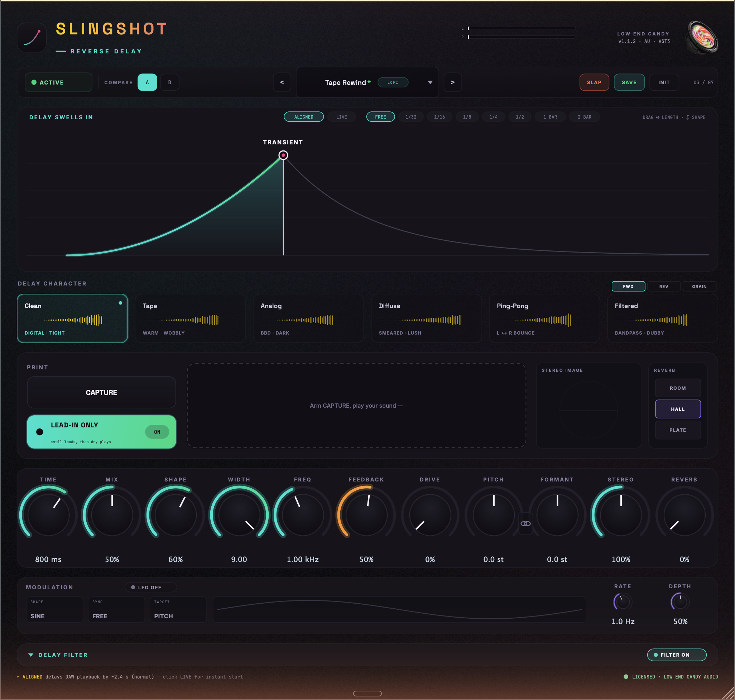Go to next preset with right arrow
Viewport: 735px width, 700px height.
(452, 82)
